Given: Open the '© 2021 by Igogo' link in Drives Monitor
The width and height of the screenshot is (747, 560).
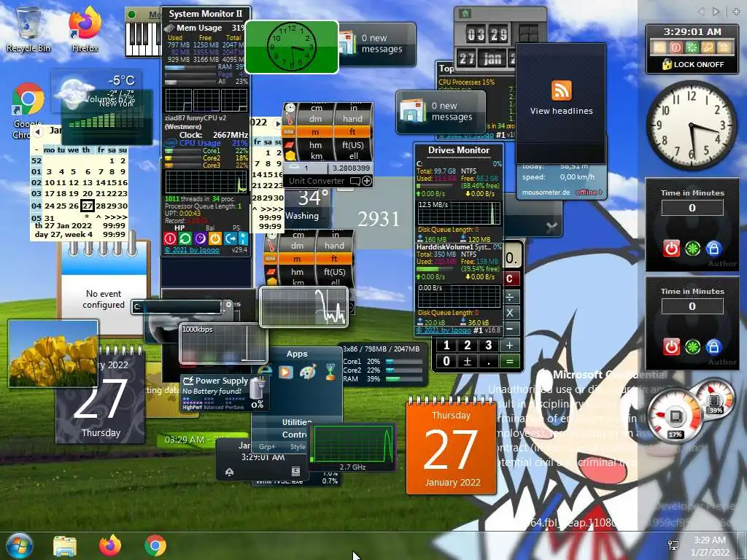Looking at the screenshot, I should point(443,330).
